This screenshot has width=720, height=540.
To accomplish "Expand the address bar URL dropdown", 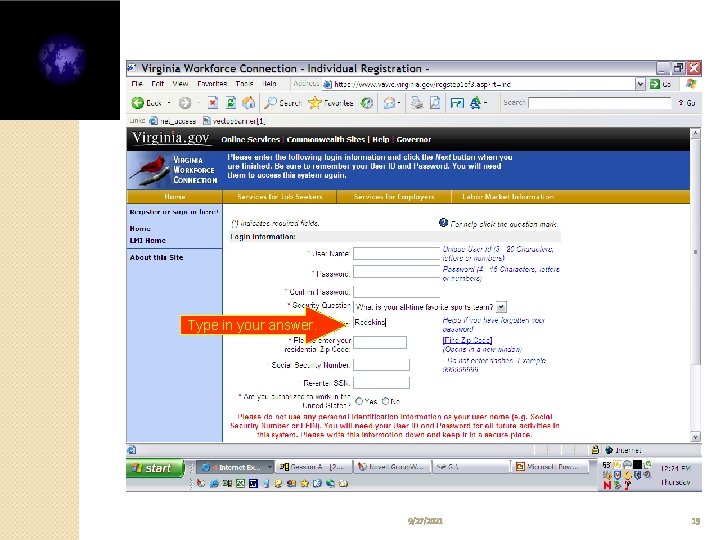I will pyautogui.click(x=641, y=84).
